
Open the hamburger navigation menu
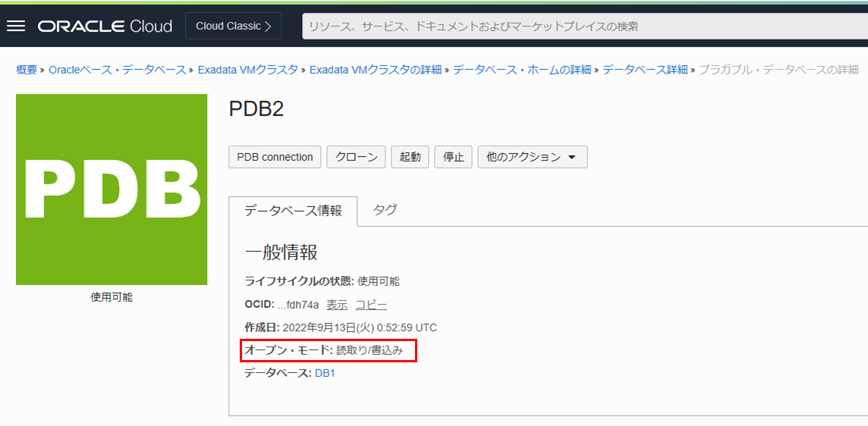(16, 26)
